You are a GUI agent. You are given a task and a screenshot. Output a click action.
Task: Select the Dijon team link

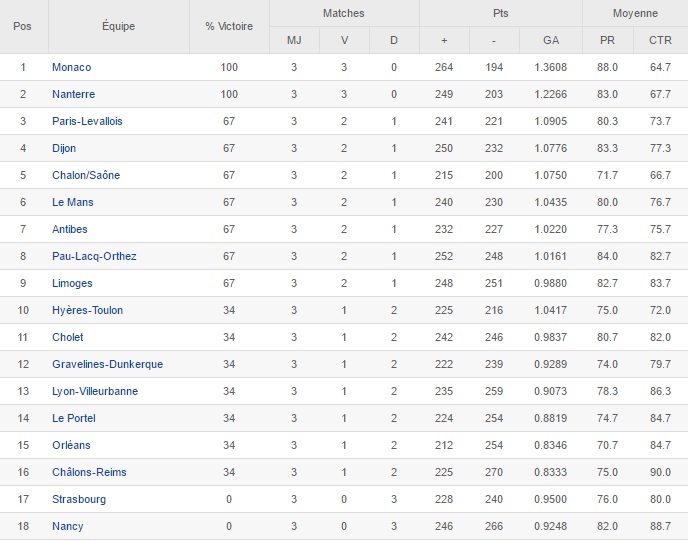(x=64, y=148)
